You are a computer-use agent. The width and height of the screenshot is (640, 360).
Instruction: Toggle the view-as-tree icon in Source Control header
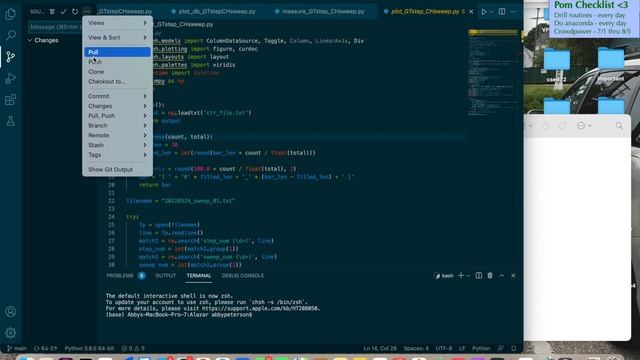point(52,11)
